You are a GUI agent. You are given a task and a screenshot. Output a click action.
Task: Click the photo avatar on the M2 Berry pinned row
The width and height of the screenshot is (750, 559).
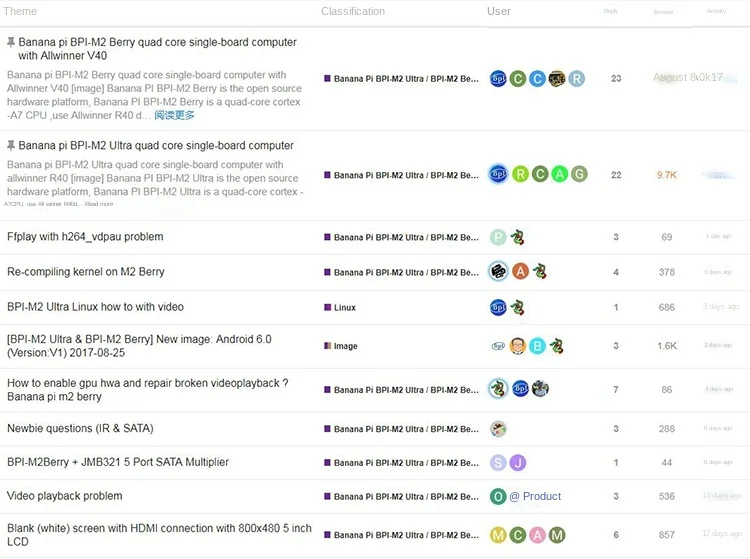[x=557, y=78]
